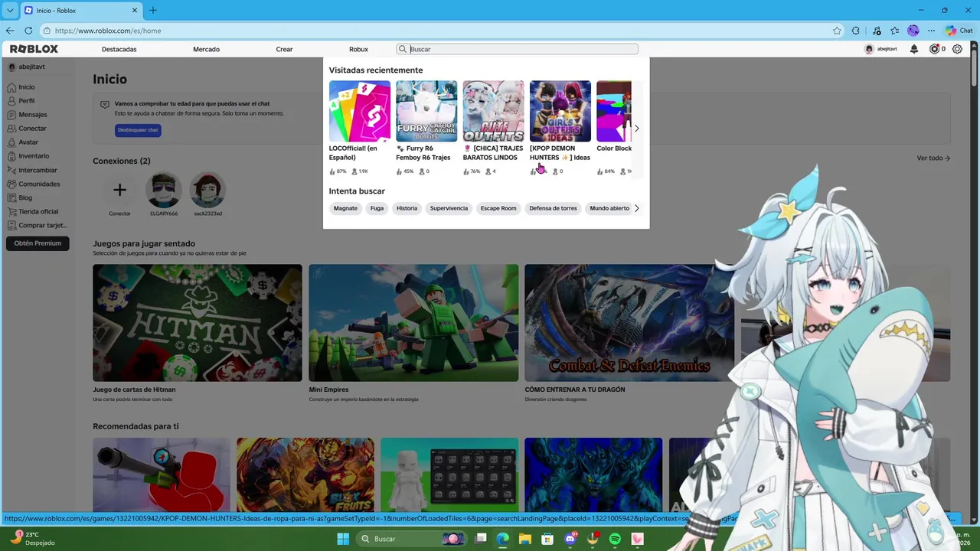The height and width of the screenshot is (551, 980).
Task: Open Discord from the taskbar
Action: coord(570,539)
